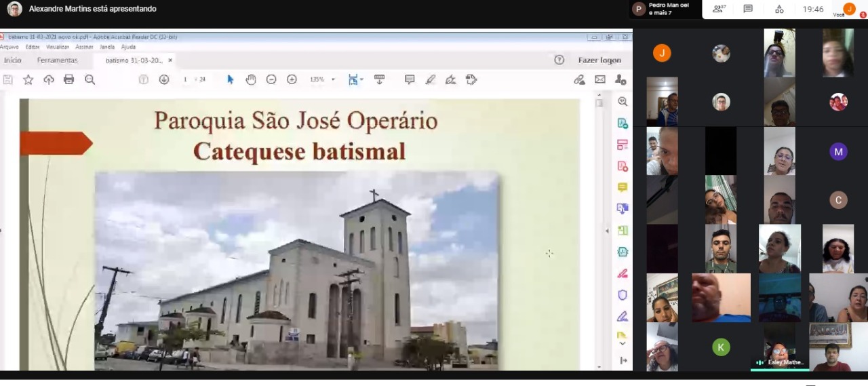Viewport: 868px width, 386px height.
Task: Choose the arrow selection cursor tool
Action: tap(231, 79)
